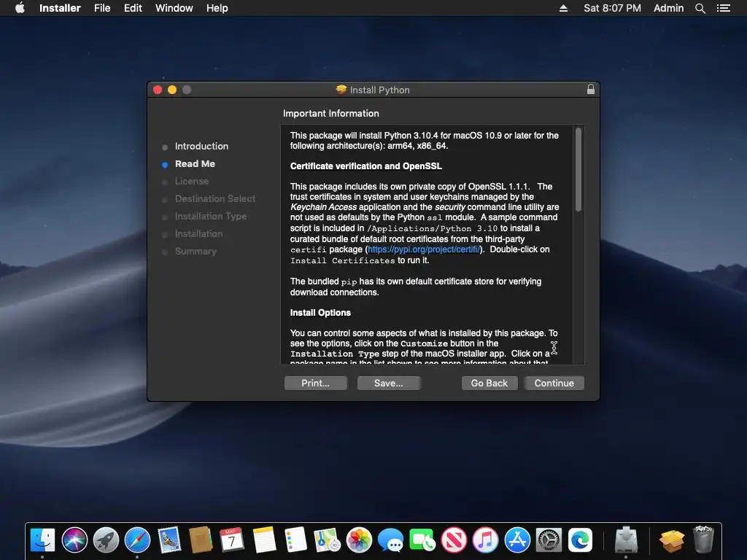Open the Edit menu
Viewport: 747px width, 560px height.
pos(133,8)
